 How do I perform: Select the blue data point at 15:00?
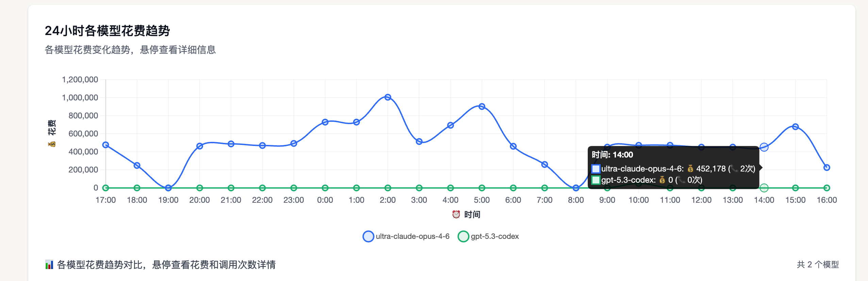[795, 127]
